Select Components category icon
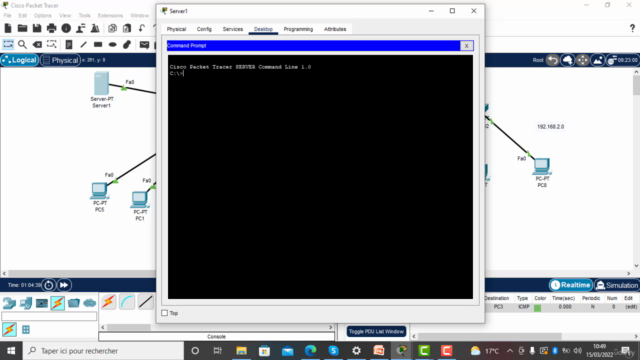 (x=42, y=303)
